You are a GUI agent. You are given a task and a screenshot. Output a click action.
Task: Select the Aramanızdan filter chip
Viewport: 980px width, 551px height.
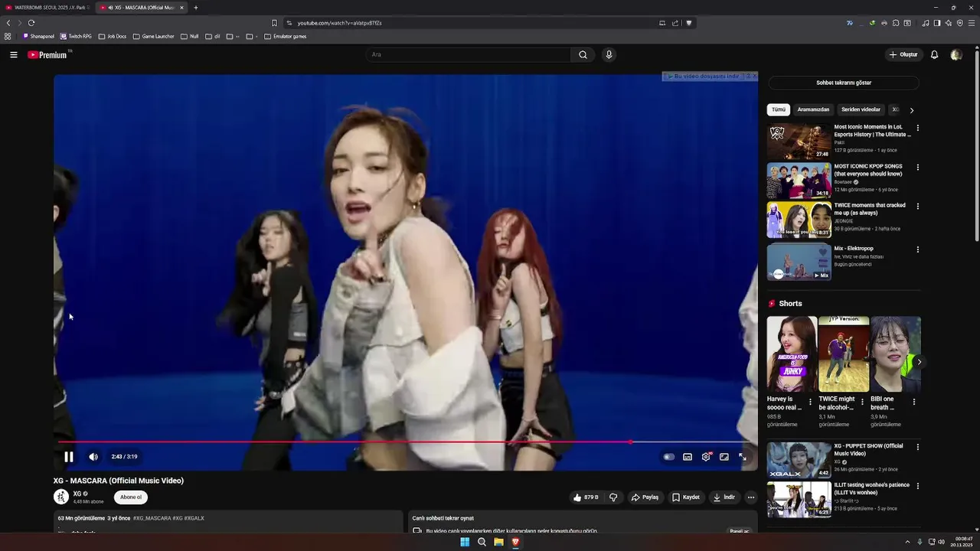[x=813, y=109]
